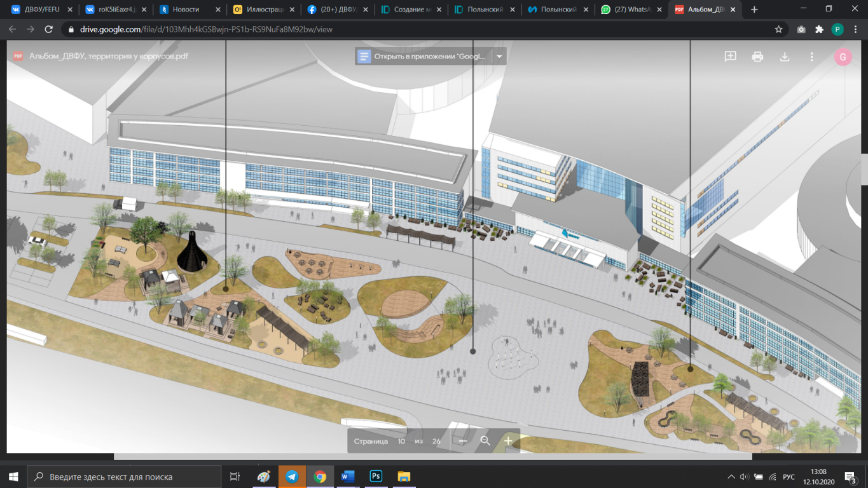Image resolution: width=868 pixels, height=488 pixels.
Task: Download the PDF file
Action: click(785, 57)
